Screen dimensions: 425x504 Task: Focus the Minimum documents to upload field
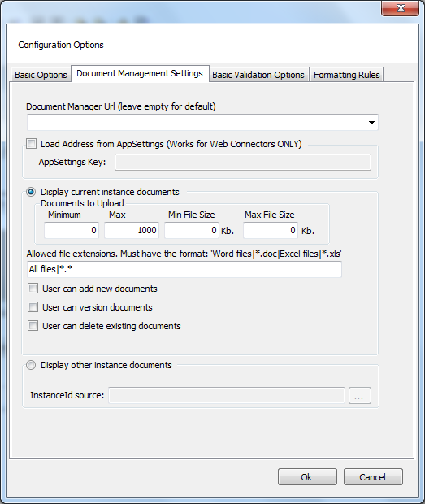[x=72, y=230]
